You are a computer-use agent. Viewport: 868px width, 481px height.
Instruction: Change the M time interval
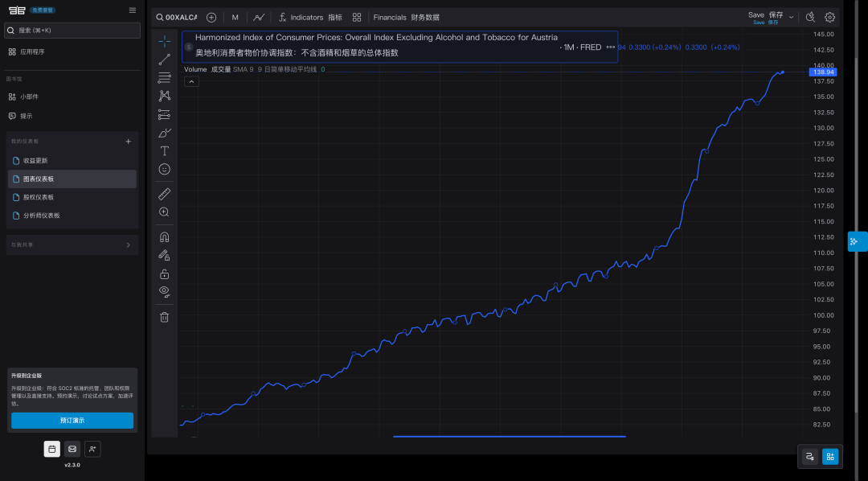tap(235, 17)
